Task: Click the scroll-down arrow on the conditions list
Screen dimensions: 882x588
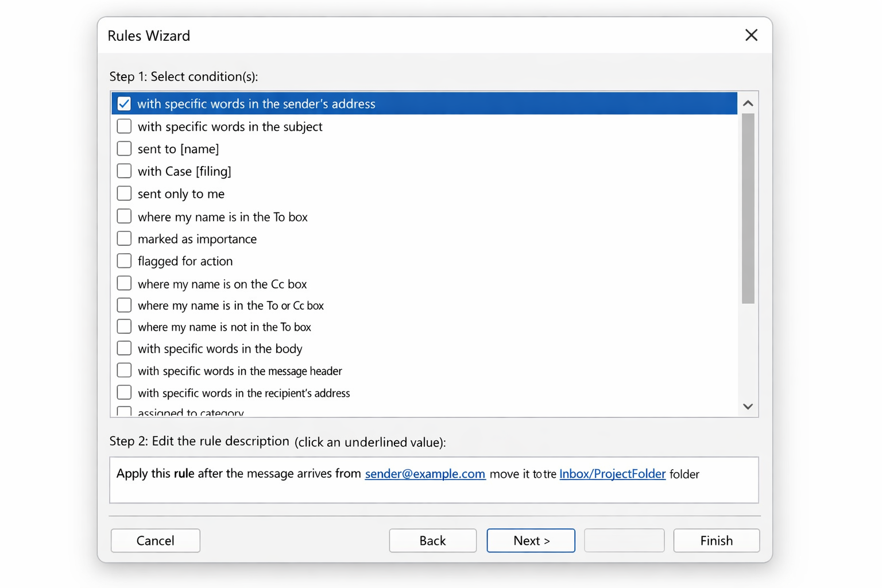Action: [x=748, y=406]
